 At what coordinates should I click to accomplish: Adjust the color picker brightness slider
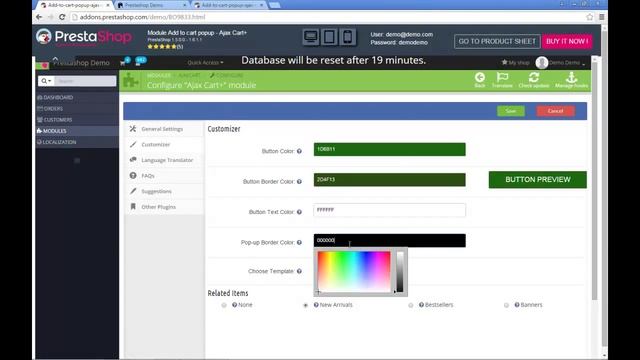click(x=400, y=271)
